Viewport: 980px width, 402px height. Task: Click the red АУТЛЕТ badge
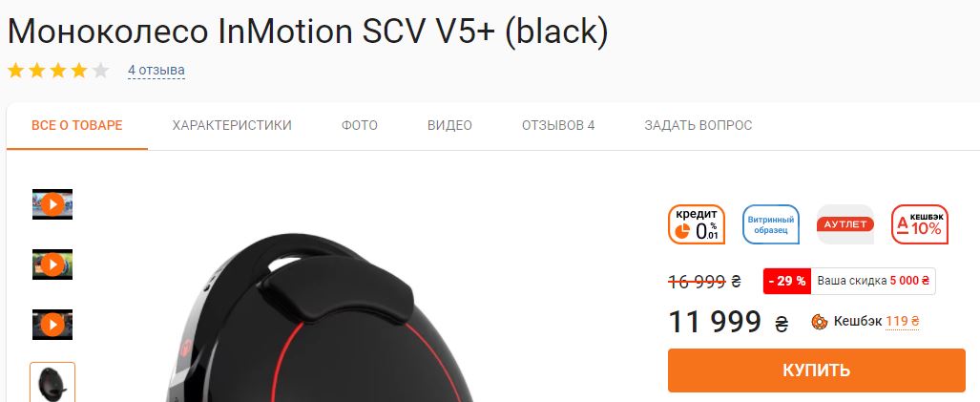point(845,224)
